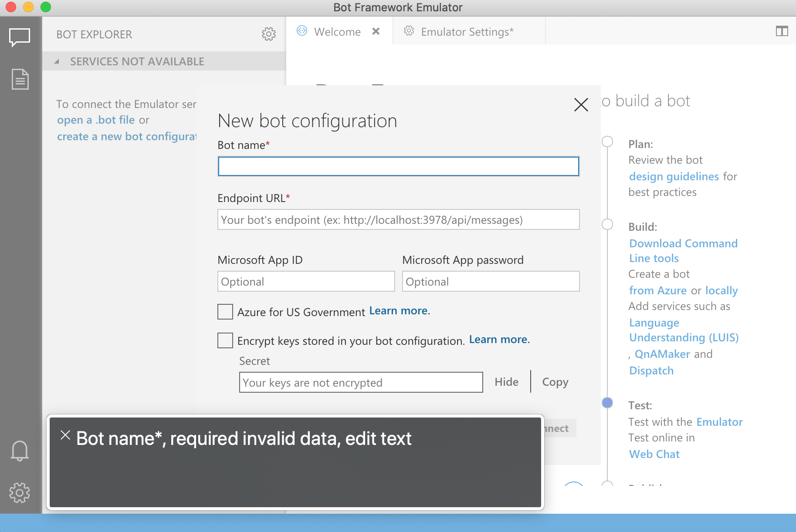Click the Hide secret button

507,382
